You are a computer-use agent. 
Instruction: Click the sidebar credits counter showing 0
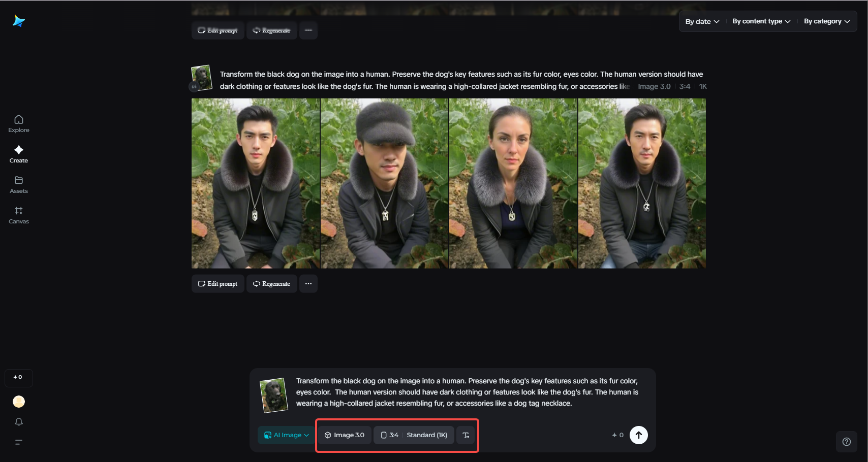[x=18, y=378]
